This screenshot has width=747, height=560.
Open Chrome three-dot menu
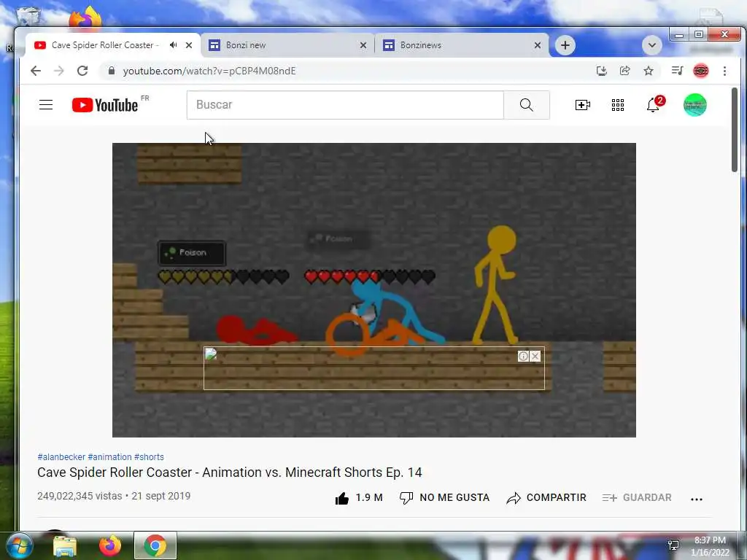[724, 71]
